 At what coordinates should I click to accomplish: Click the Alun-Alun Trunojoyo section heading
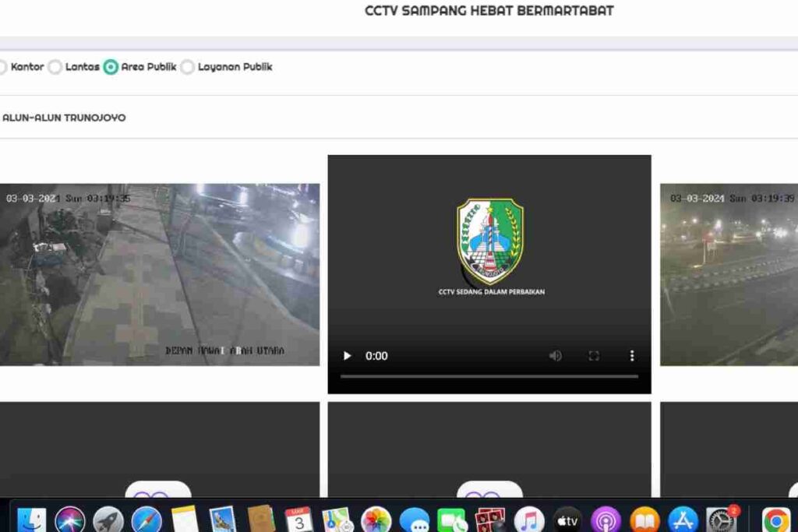pyautogui.click(x=64, y=118)
